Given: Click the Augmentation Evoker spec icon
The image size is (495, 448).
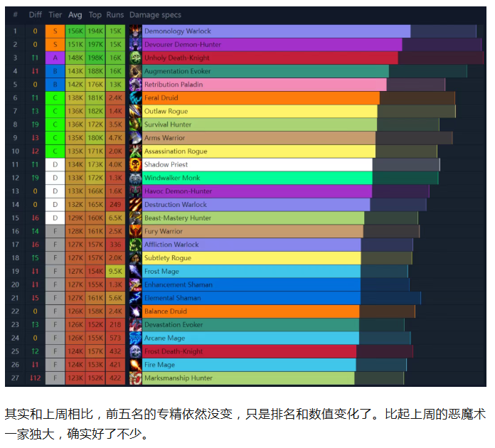Looking at the screenshot, I should pyautogui.click(x=135, y=71).
